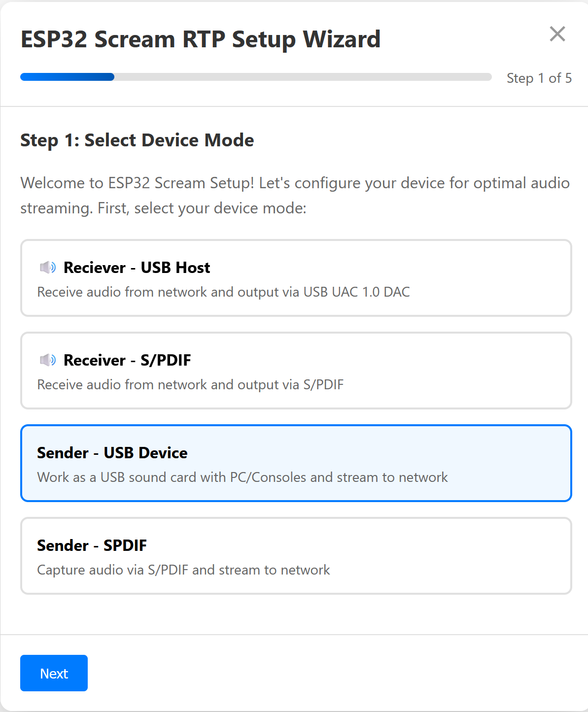Click 'Capture audio via S/PDIF and stream' description
This screenshot has width=588, height=712.
click(183, 570)
